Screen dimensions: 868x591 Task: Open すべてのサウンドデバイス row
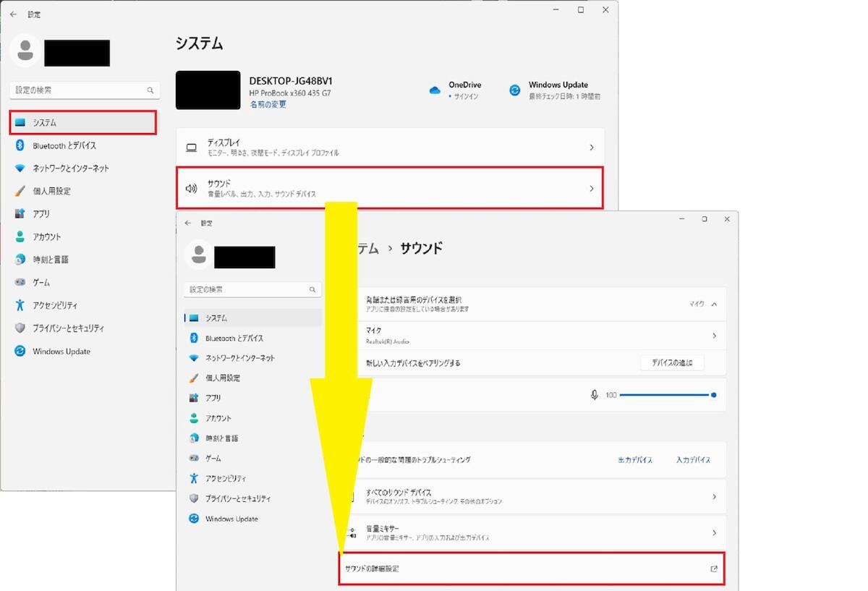[539, 496]
